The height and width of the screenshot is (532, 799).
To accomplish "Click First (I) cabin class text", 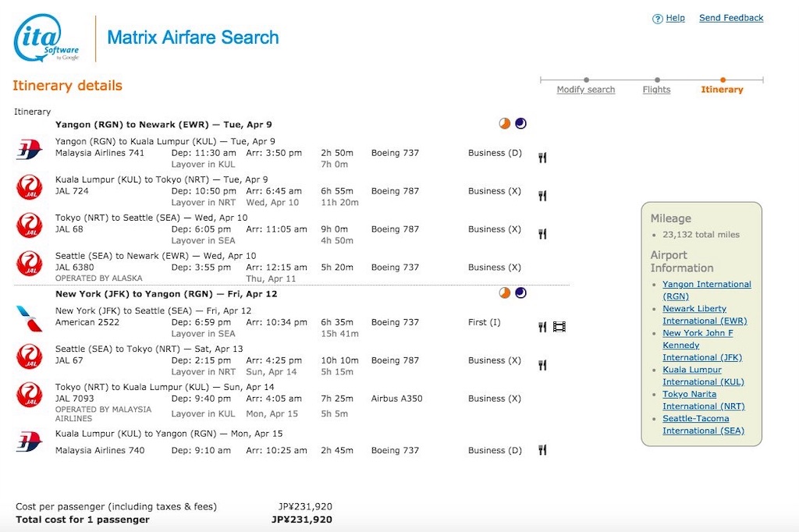I will [484, 322].
